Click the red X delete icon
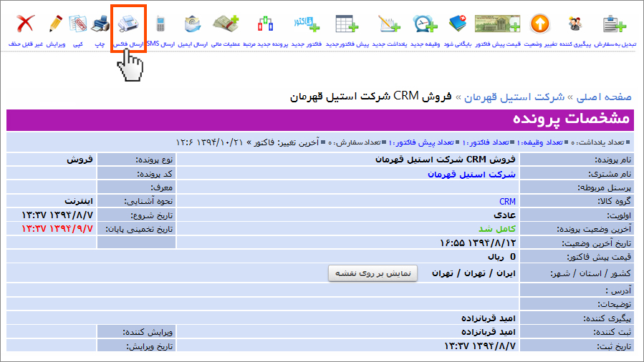 point(26,24)
